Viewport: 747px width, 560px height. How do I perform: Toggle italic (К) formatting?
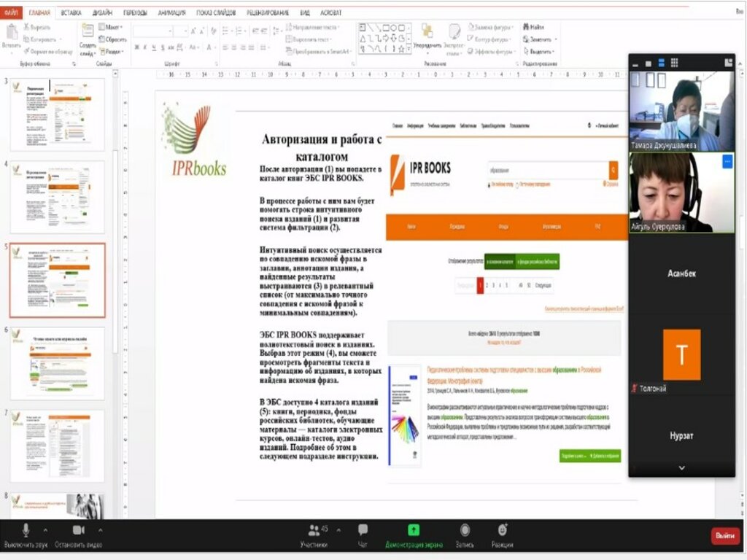tap(146, 47)
